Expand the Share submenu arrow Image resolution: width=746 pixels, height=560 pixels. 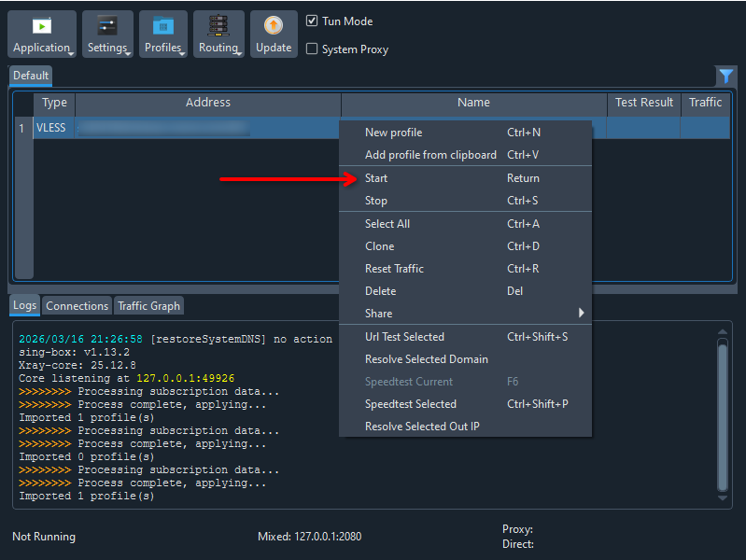coord(581,314)
